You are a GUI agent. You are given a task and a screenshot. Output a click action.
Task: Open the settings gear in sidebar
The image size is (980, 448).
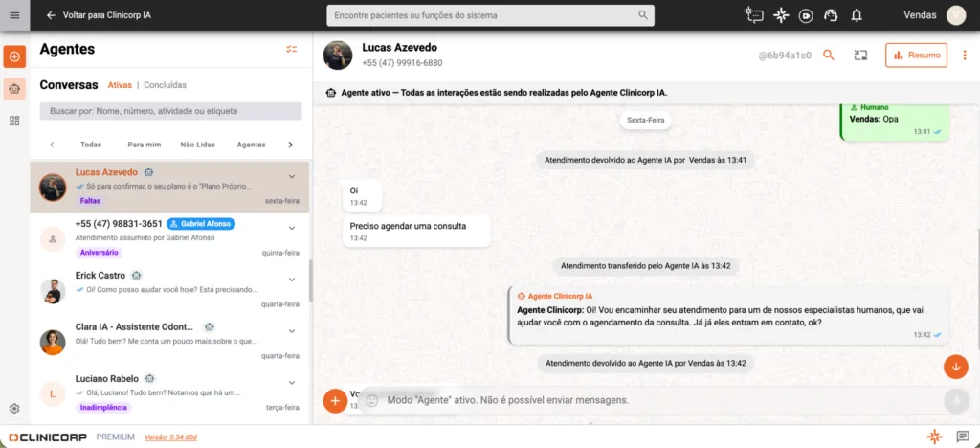click(14, 409)
